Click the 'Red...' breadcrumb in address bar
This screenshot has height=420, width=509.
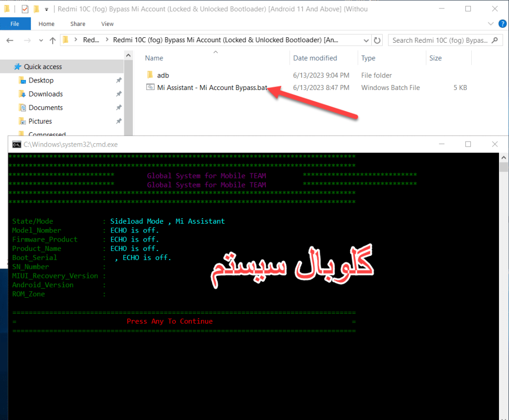coord(91,40)
